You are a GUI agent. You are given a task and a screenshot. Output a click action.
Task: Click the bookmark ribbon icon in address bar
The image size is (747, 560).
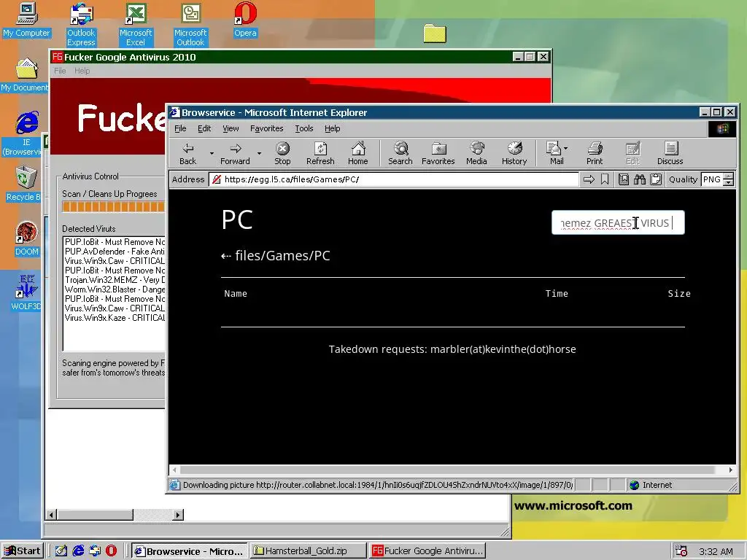605,179
